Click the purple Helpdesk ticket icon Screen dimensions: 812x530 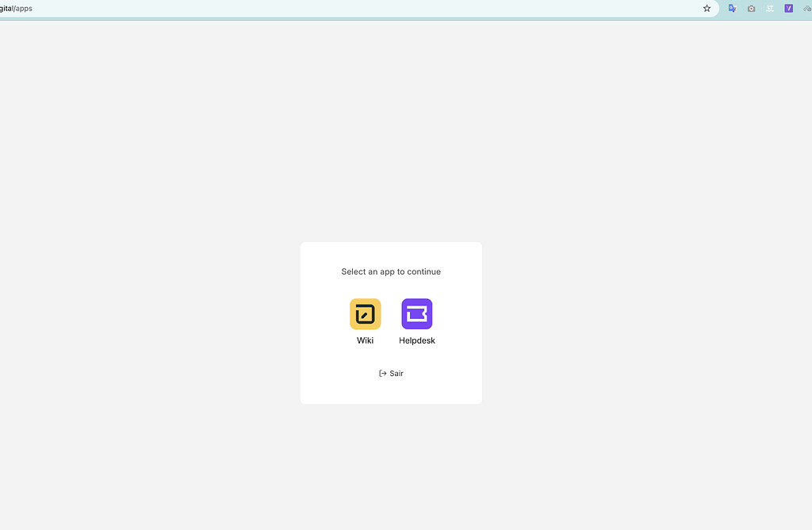pos(416,313)
